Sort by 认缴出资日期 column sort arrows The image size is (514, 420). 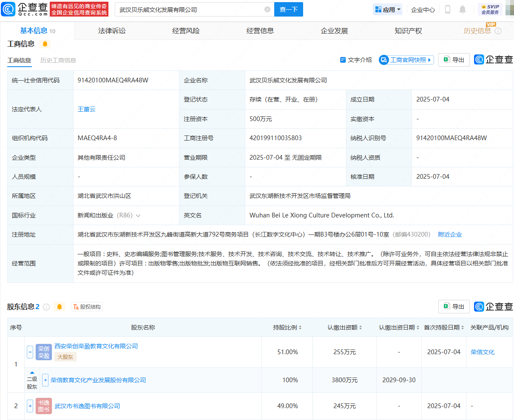point(418,327)
